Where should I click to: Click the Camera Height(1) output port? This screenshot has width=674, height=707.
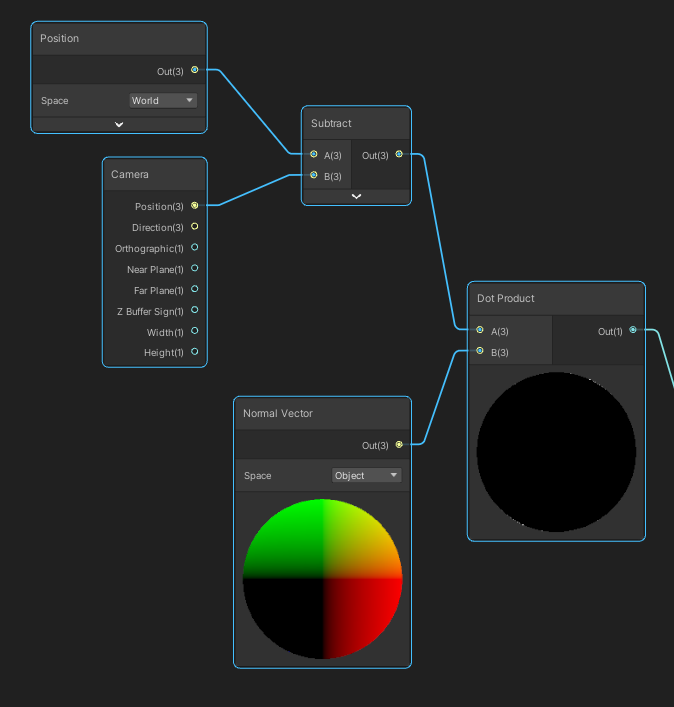(x=194, y=352)
